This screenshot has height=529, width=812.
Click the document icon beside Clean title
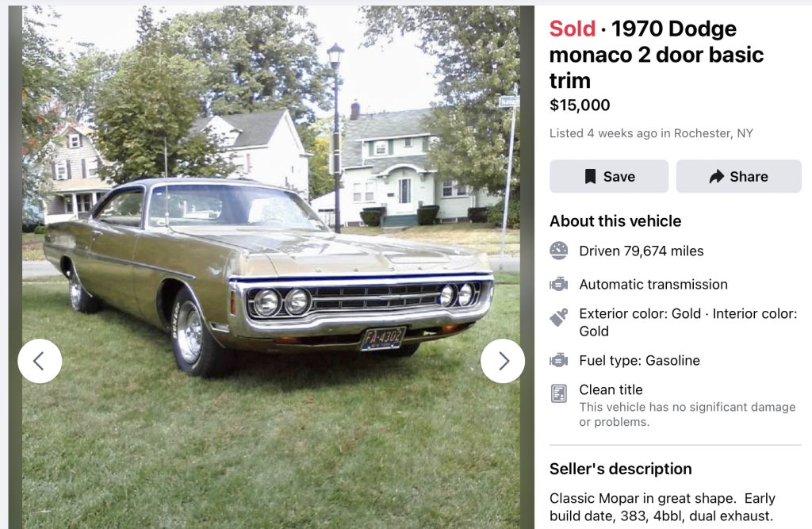[x=559, y=393]
